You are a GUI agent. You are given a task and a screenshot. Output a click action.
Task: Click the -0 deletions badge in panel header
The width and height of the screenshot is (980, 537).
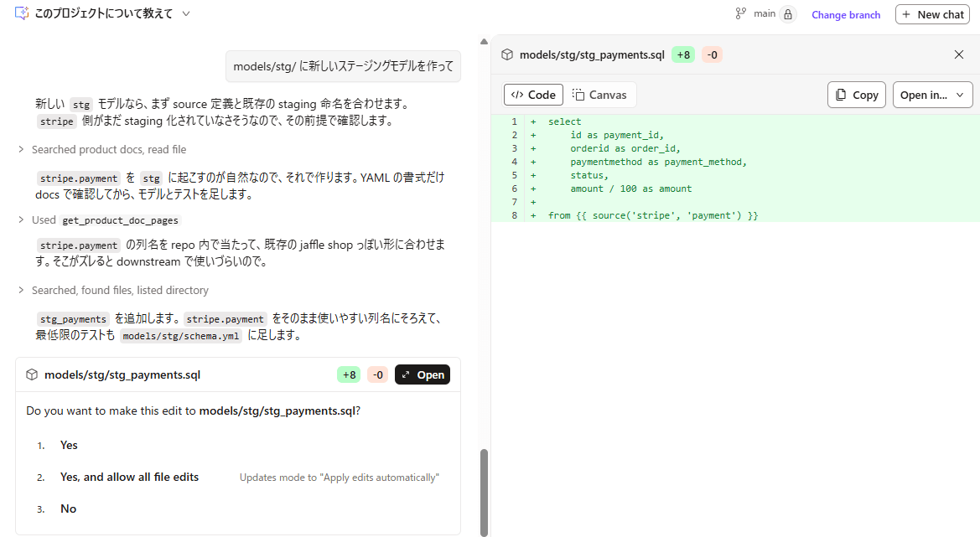point(712,55)
